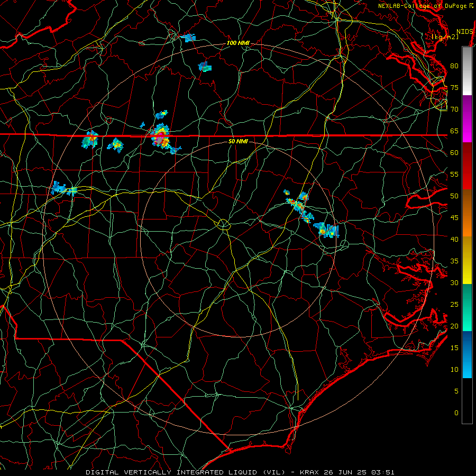This screenshot has height=476, width=476.
Task: Click the 100 NMI range ring label
Action: point(238,43)
